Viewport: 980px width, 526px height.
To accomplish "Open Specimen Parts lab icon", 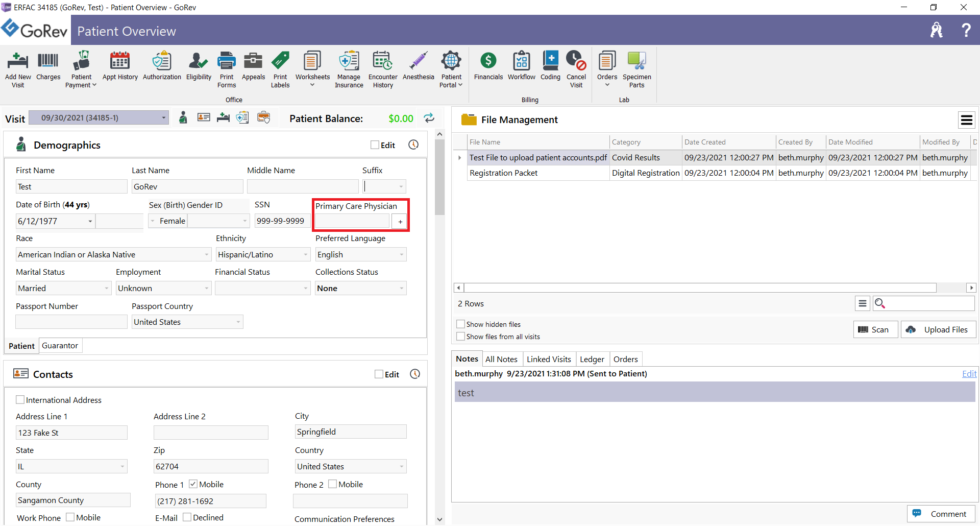I will [636, 69].
